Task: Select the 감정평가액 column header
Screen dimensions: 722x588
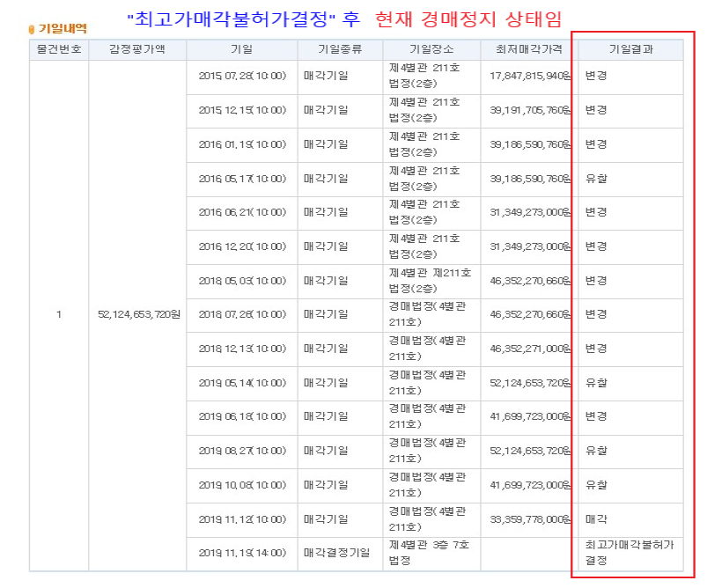Action: [x=137, y=49]
